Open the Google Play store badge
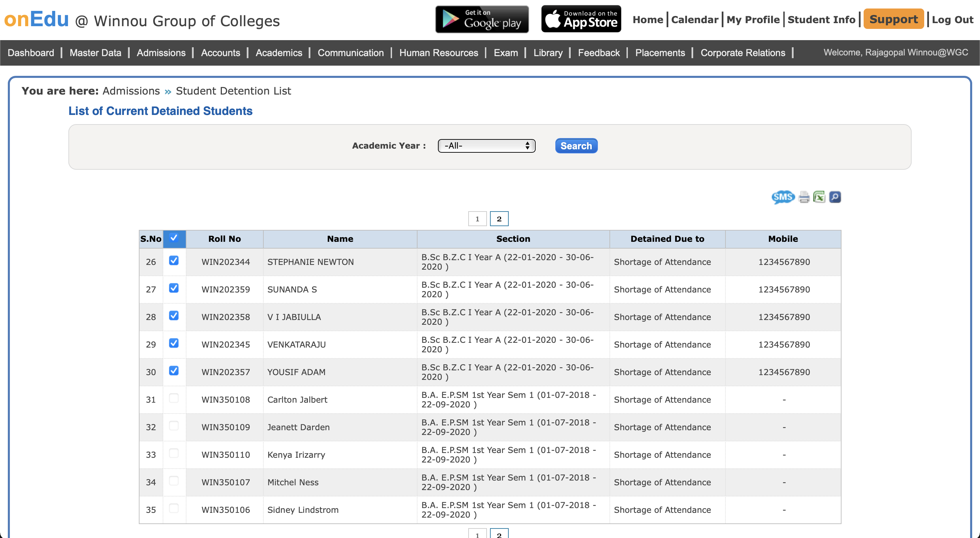 (481, 19)
